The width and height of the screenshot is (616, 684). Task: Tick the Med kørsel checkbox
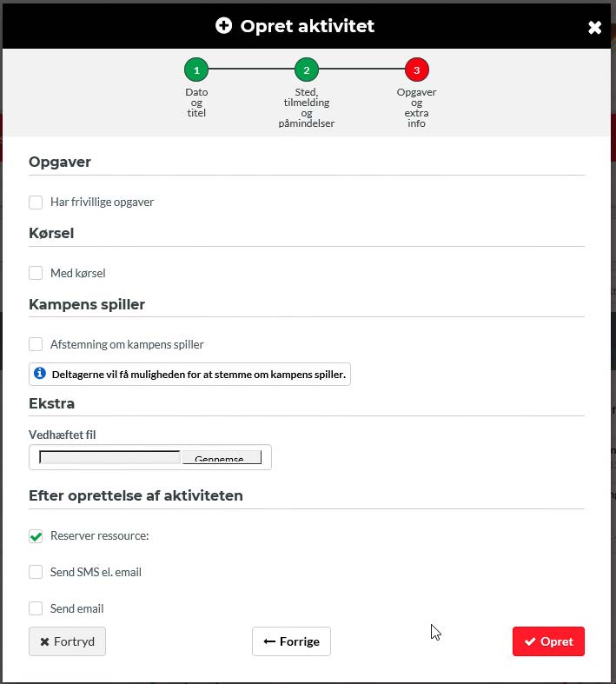pyautogui.click(x=36, y=273)
